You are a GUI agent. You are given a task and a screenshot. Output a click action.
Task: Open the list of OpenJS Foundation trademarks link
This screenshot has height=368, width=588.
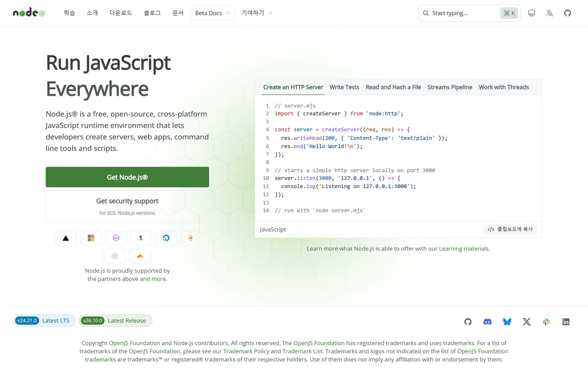pos(296,355)
